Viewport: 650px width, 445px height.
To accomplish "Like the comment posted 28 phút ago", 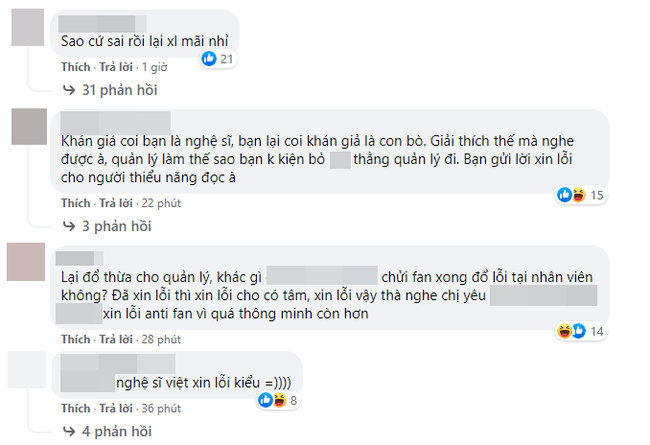I will tap(75, 339).
